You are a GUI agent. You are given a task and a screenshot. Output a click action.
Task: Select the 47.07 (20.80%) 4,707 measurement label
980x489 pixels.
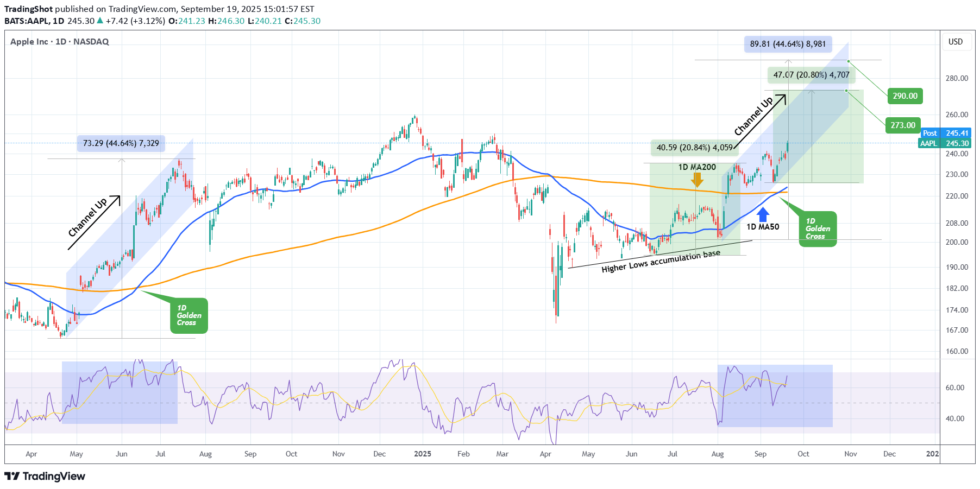811,75
